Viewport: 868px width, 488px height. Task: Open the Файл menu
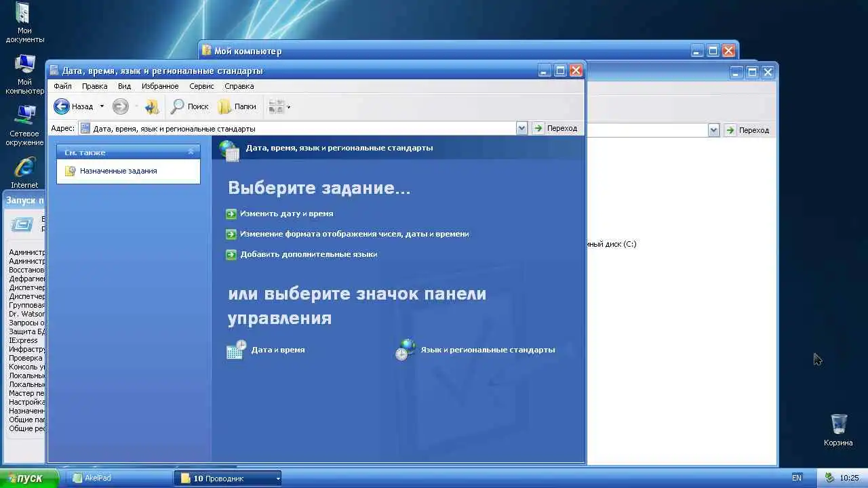pyautogui.click(x=62, y=86)
